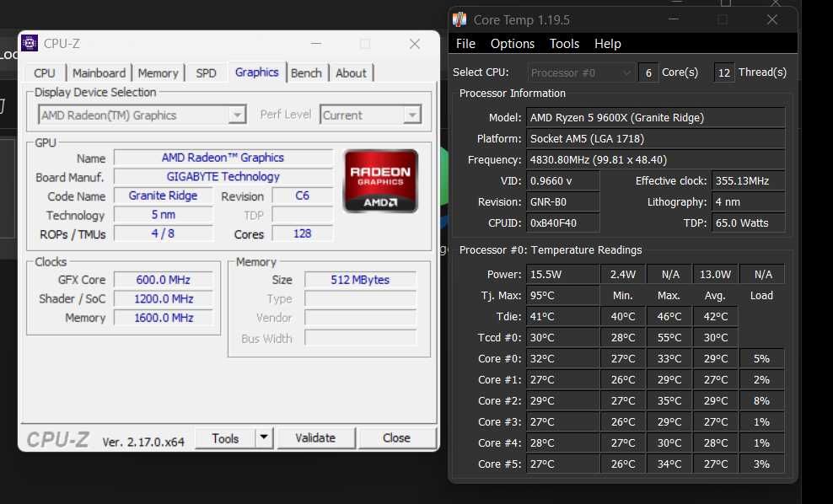The height and width of the screenshot is (504, 833).
Task: Click the Granite Ridge code name value
Action: coord(163,196)
